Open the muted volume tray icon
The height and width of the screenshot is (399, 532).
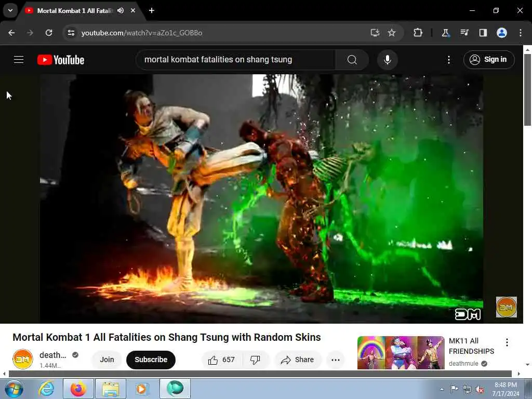[x=480, y=389]
